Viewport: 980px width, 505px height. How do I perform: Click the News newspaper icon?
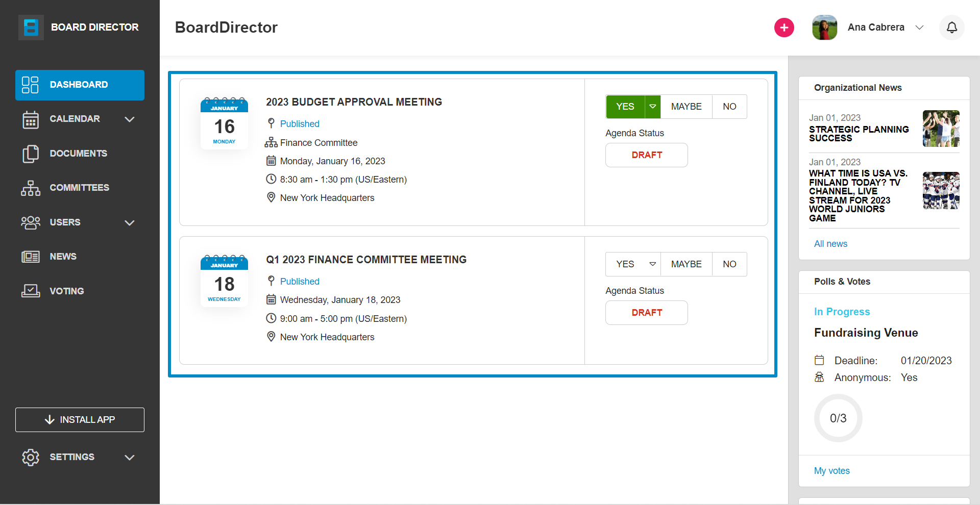click(31, 257)
